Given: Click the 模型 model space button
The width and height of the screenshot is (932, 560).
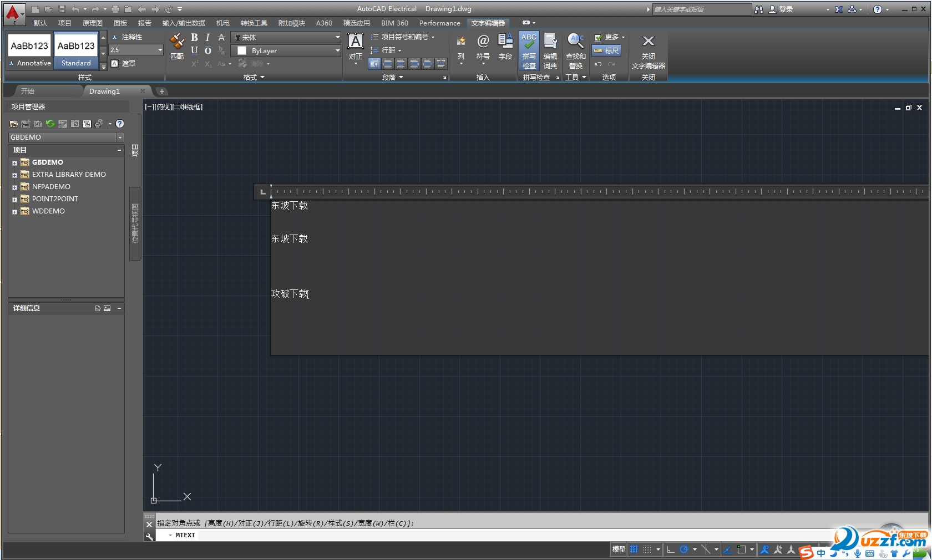Looking at the screenshot, I should [619, 549].
